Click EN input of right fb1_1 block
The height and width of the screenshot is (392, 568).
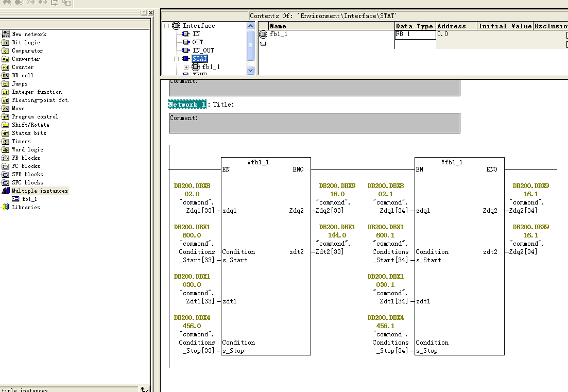420,169
